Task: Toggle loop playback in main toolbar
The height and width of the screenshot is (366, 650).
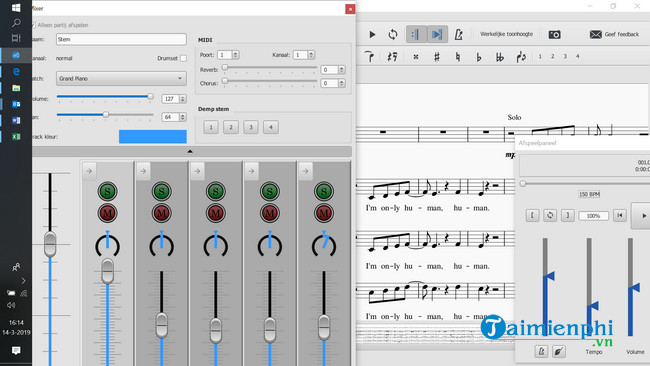Action: [393, 34]
